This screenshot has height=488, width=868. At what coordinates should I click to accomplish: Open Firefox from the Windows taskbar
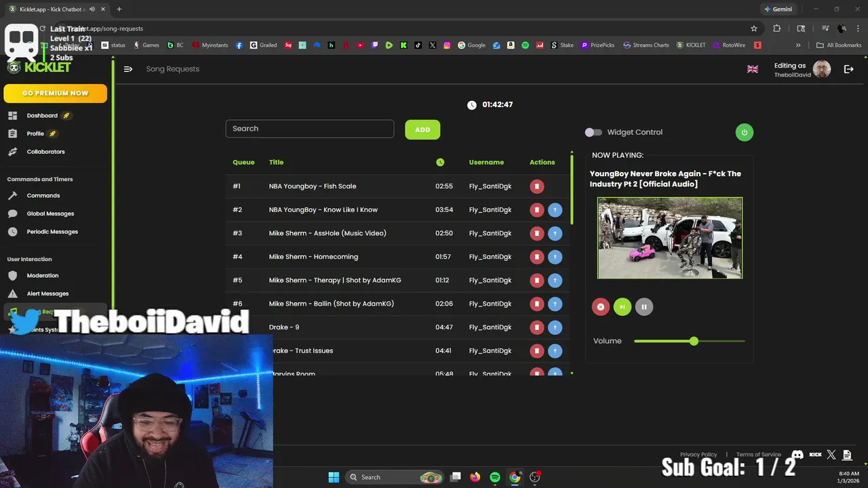475,477
